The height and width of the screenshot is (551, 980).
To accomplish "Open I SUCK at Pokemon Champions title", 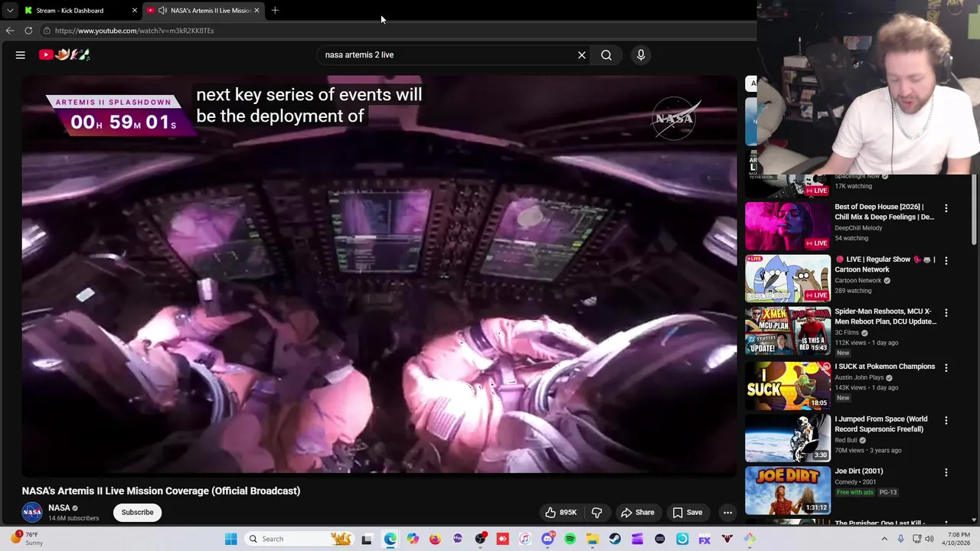I will click(x=884, y=367).
